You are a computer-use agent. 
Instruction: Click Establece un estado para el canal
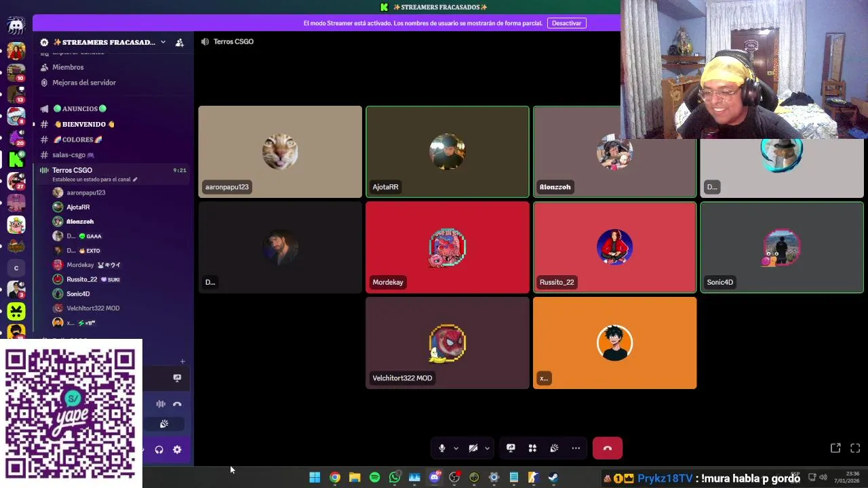[x=91, y=180]
